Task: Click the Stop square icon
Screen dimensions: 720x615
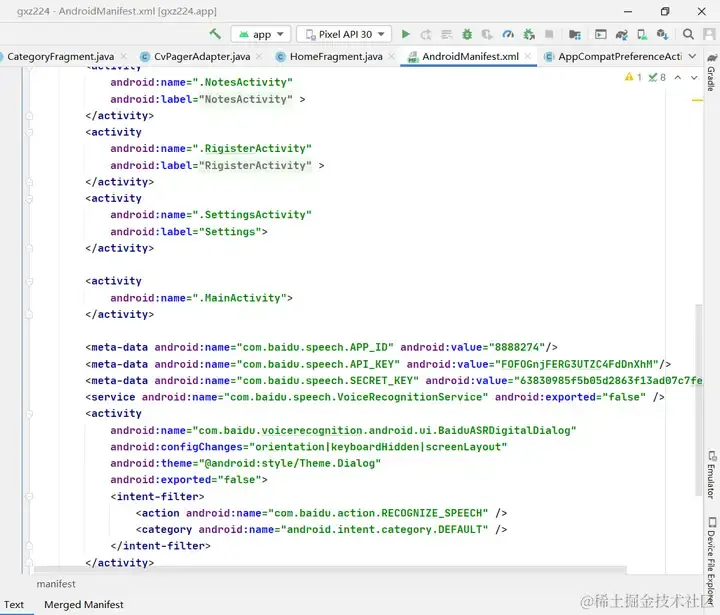Action: (x=549, y=34)
